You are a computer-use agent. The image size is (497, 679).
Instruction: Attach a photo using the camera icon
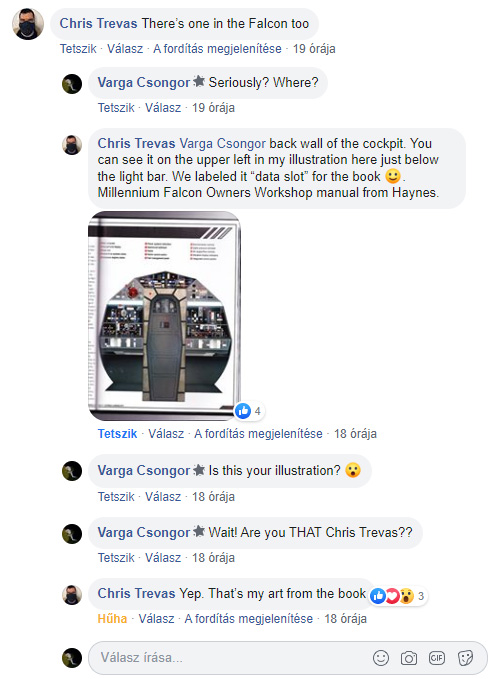pos(409,658)
